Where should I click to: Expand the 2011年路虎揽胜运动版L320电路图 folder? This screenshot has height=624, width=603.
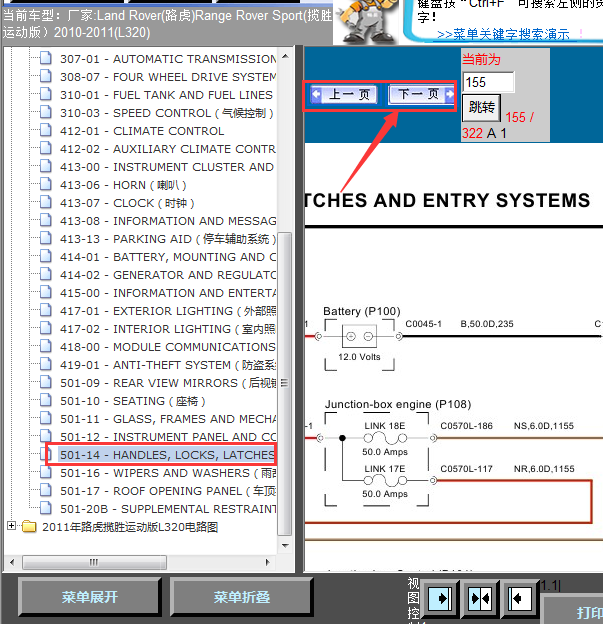coord(12,526)
